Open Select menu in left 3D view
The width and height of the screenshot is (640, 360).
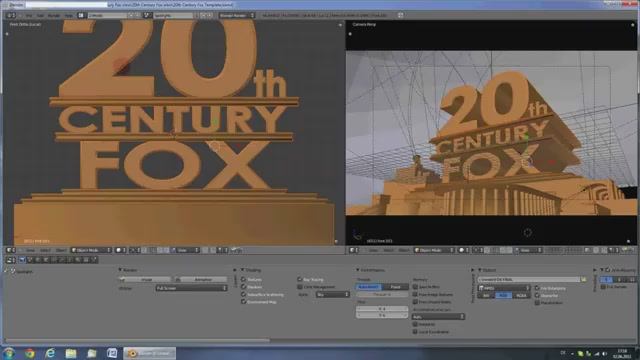(x=45, y=250)
